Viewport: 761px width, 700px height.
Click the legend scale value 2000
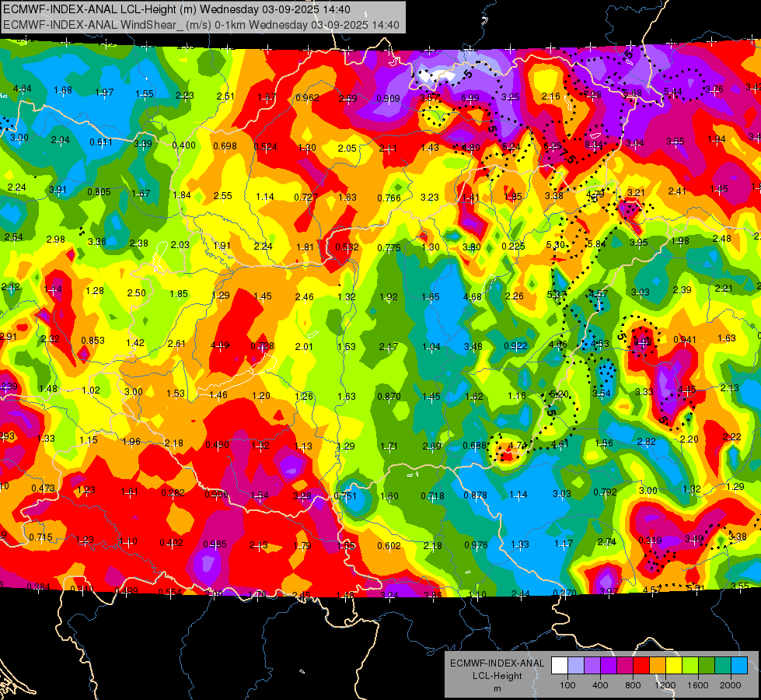(x=731, y=685)
